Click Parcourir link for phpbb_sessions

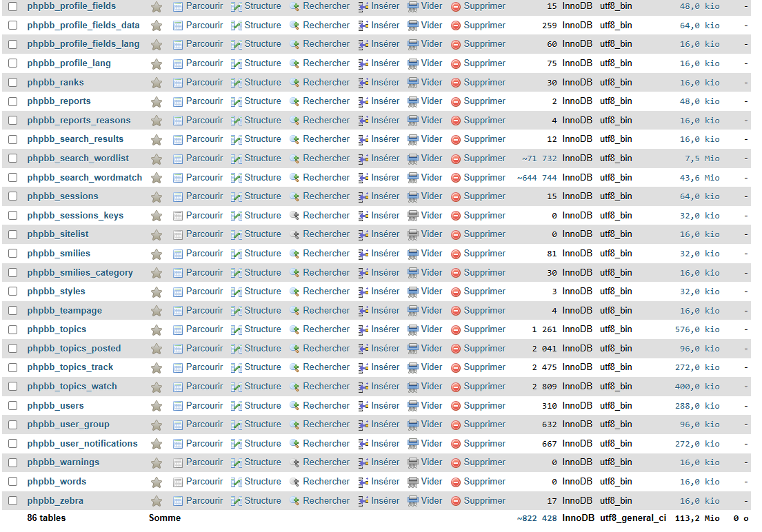click(204, 196)
